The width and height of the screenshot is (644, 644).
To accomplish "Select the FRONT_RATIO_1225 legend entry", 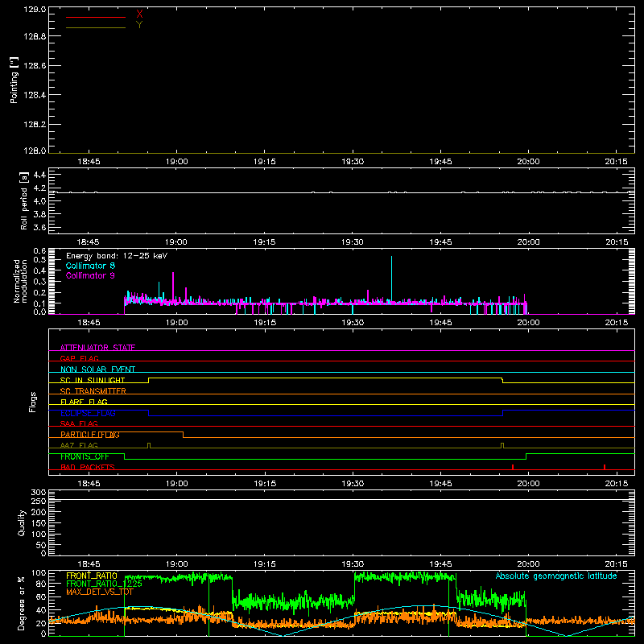I will point(104,584).
